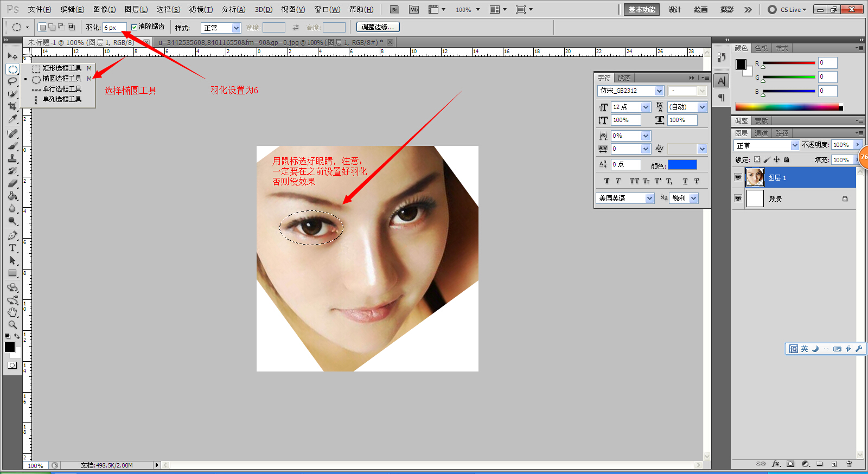This screenshot has width=868, height=474.
Task: Open anti-aliasing 锐利 dropdown
Action: [x=684, y=198]
